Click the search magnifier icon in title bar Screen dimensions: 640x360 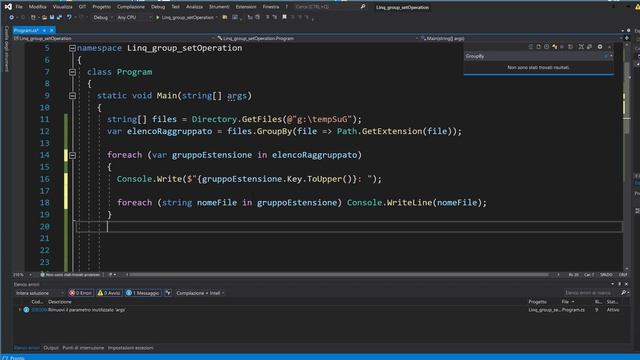pos(363,7)
